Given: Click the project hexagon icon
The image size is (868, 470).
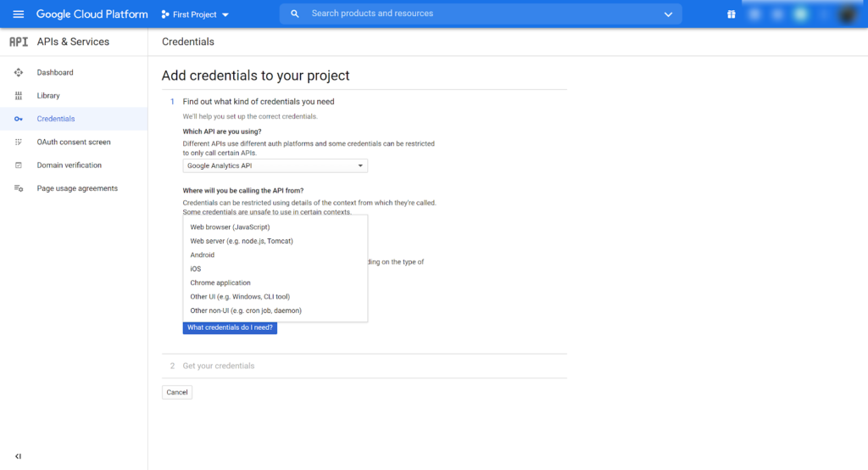Looking at the screenshot, I should [x=165, y=14].
